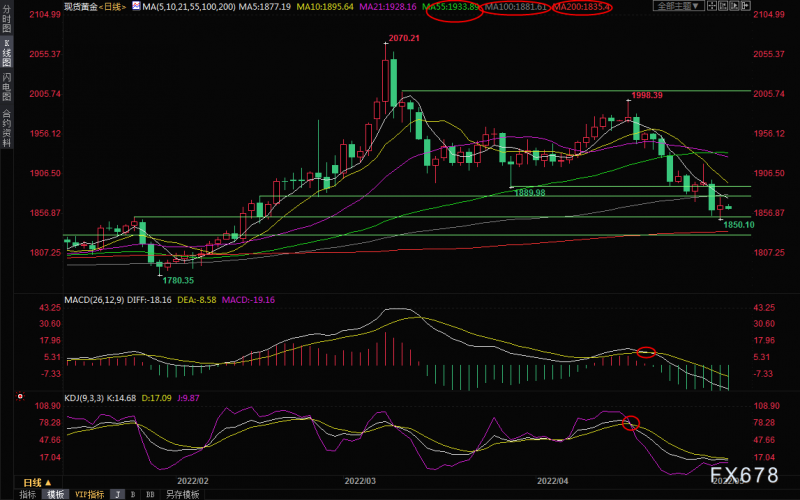This screenshot has height=500, width=800.
Task: Click the DIFF:-18.16 value
Action: pos(149,299)
